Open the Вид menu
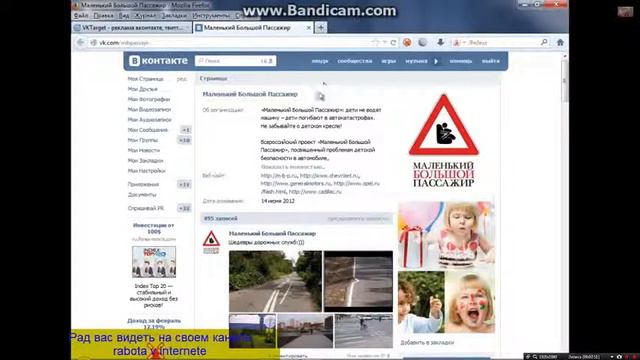The image size is (640, 360). coord(124,16)
